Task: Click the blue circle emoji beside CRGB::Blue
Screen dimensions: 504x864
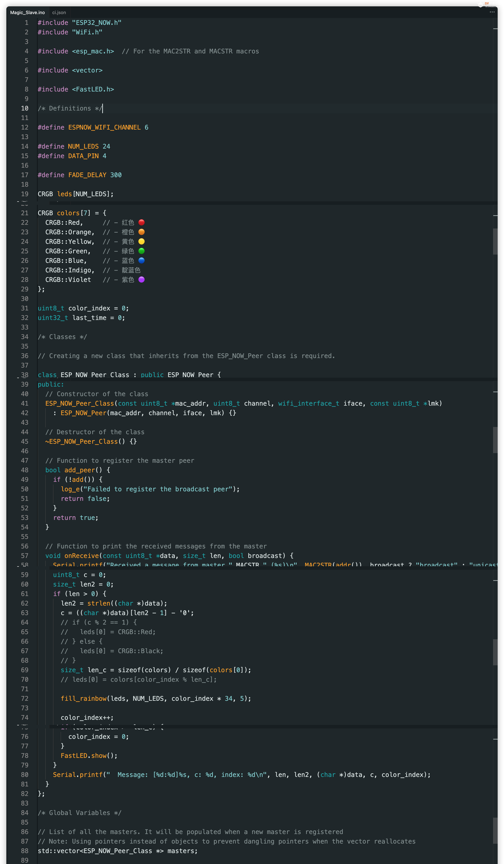Action: coord(142,261)
